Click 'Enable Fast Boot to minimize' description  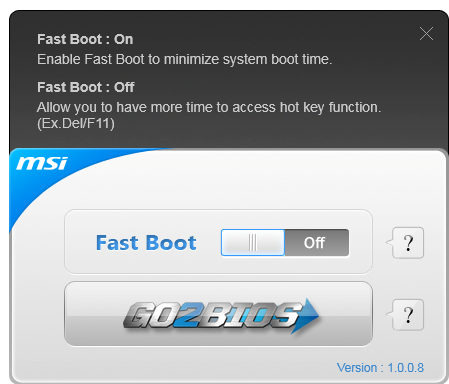184,59
